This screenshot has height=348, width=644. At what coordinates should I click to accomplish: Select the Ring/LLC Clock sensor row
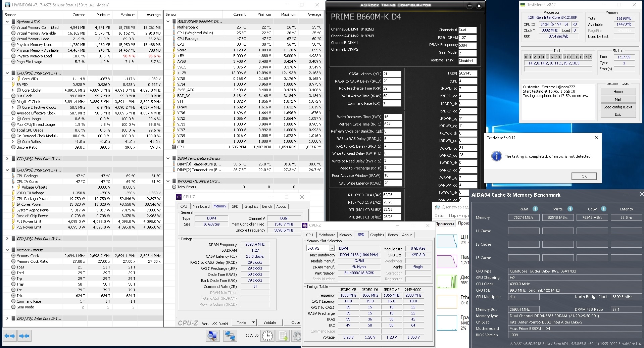point(83,102)
